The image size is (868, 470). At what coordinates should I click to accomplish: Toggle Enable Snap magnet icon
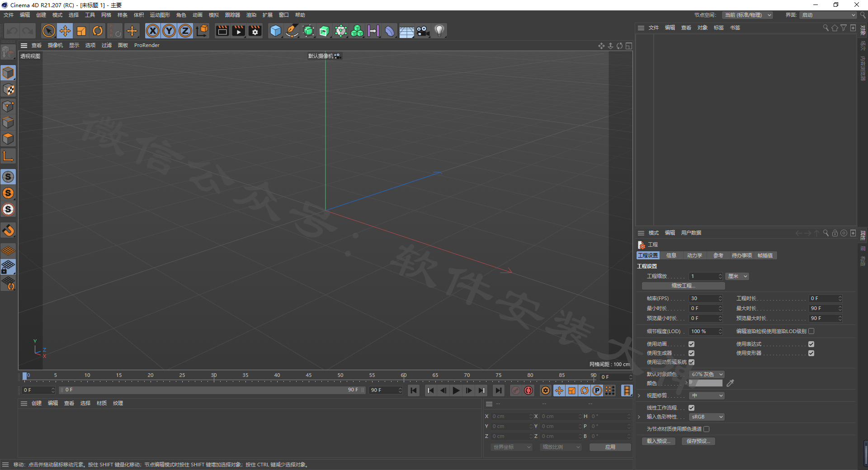pos(8,230)
